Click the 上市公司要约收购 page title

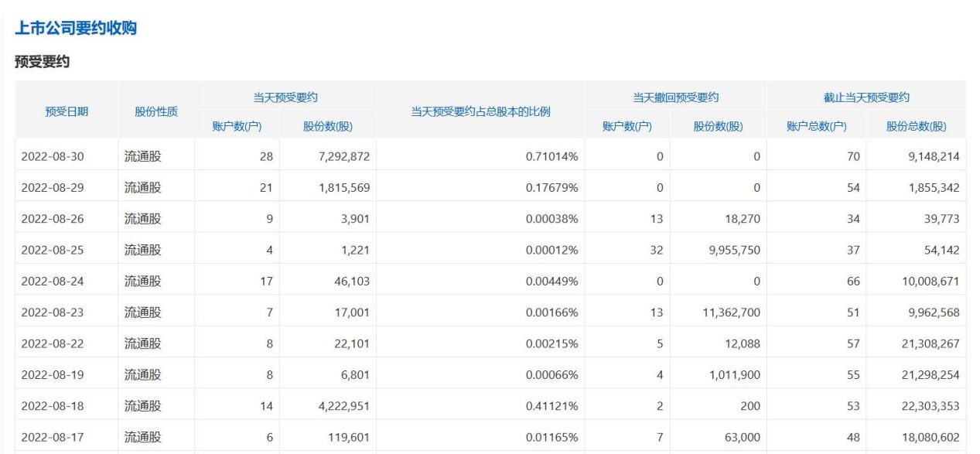76,29
